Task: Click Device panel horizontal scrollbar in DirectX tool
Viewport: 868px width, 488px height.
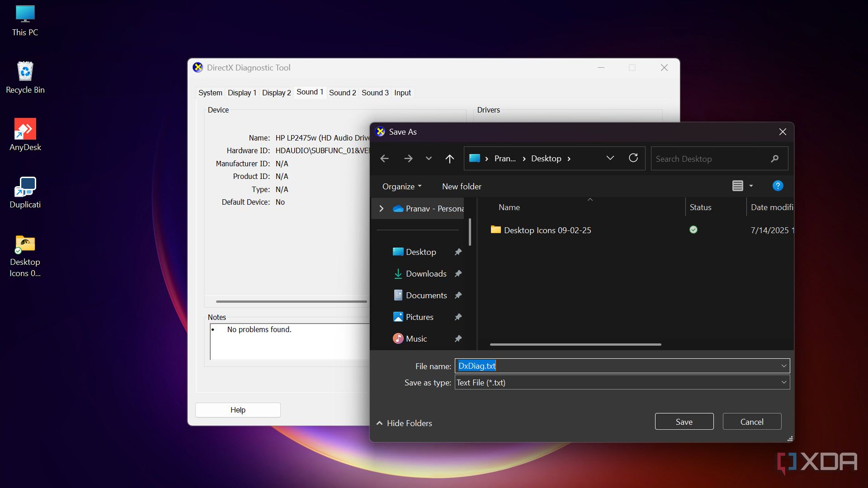Action: [291, 301]
